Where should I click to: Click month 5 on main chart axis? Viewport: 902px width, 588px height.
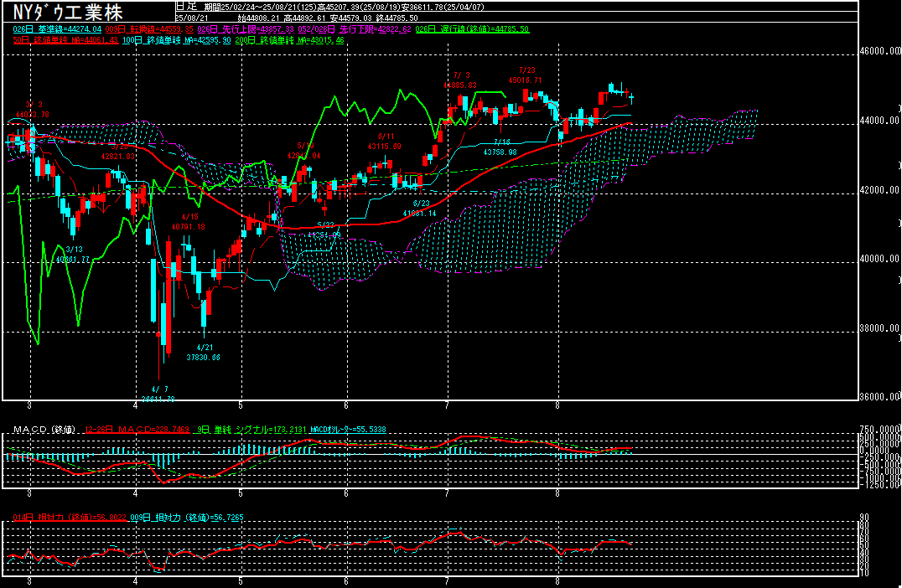pyautogui.click(x=241, y=405)
